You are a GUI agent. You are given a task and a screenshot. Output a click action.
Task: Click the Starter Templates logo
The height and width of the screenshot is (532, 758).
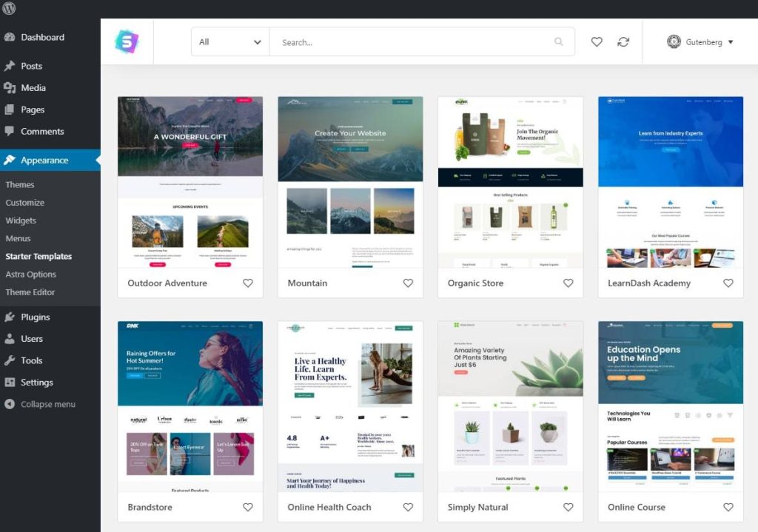coord(127,41)
